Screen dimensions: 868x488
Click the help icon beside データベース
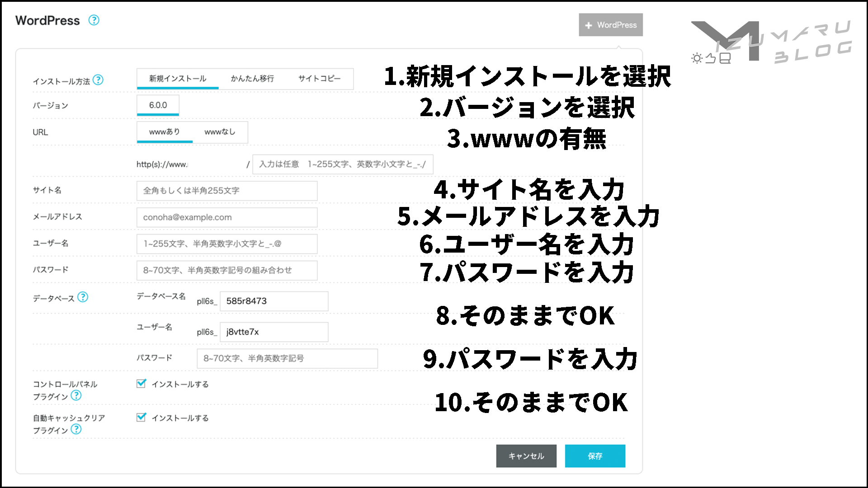click(83, 297)
